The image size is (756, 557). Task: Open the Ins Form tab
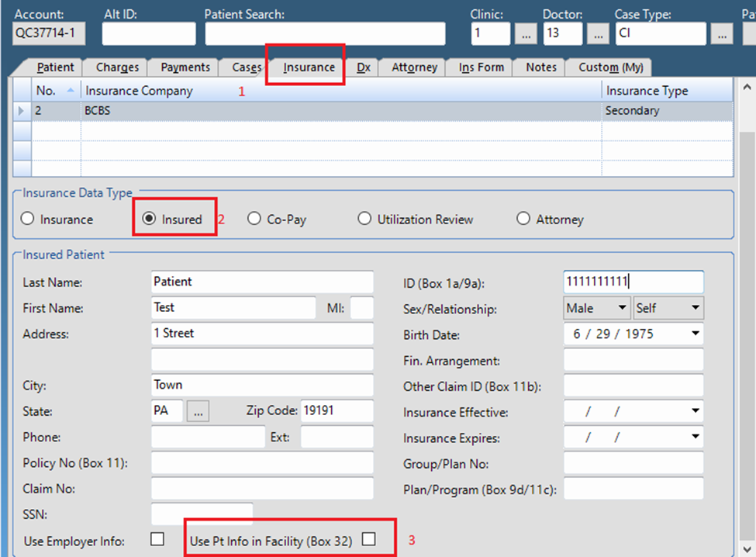pyautogui.click(x=482, y=67)
